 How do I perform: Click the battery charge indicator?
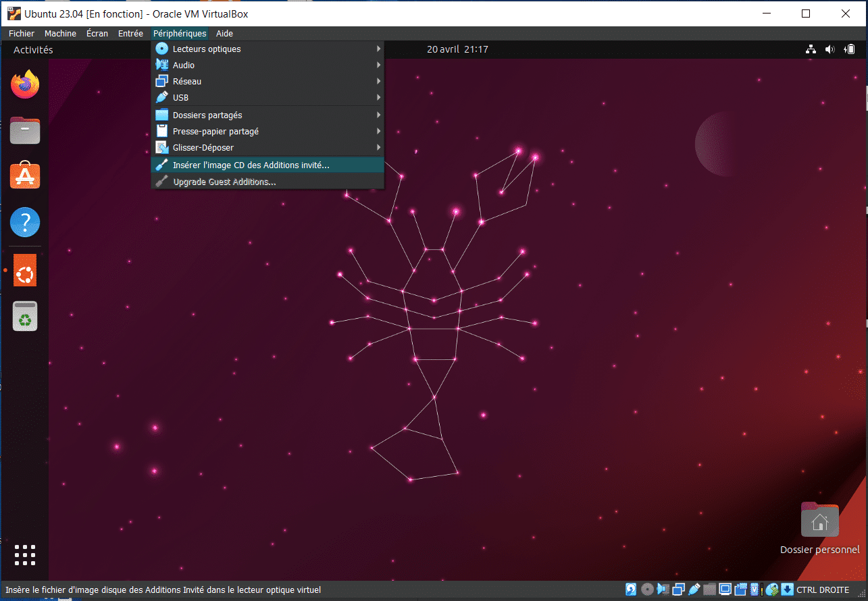tap(849, 49)
